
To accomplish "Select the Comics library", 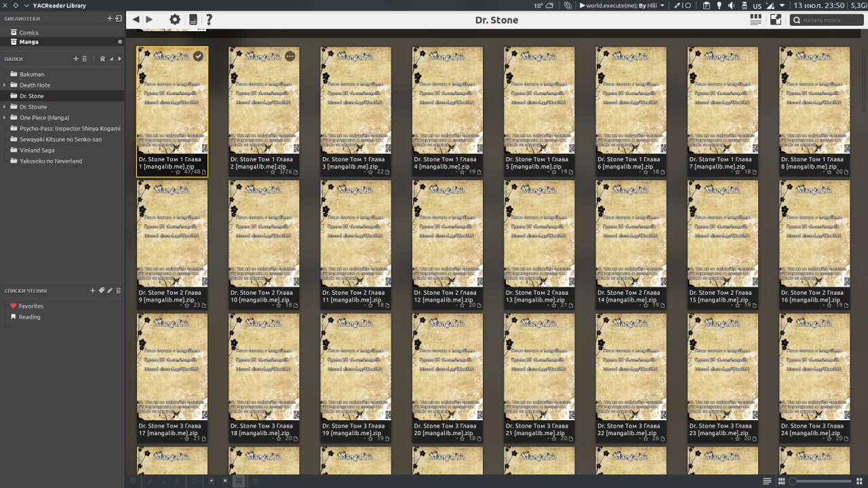I will (x=62, y=33).
